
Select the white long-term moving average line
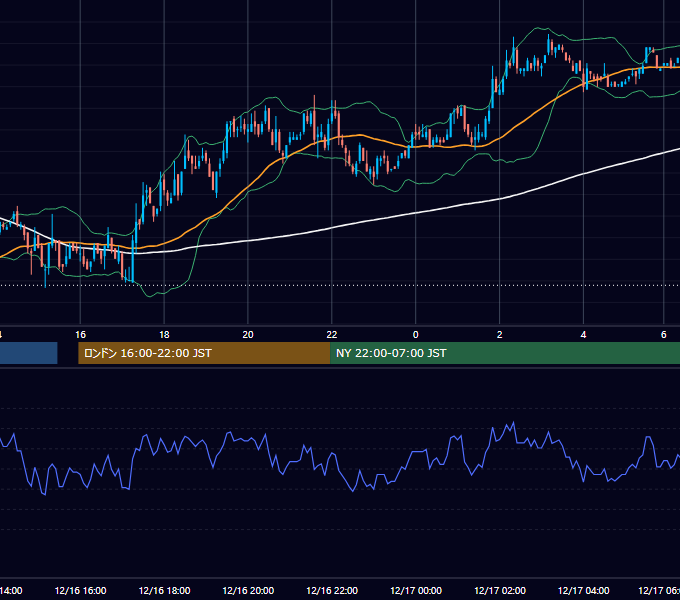[416, 212]
